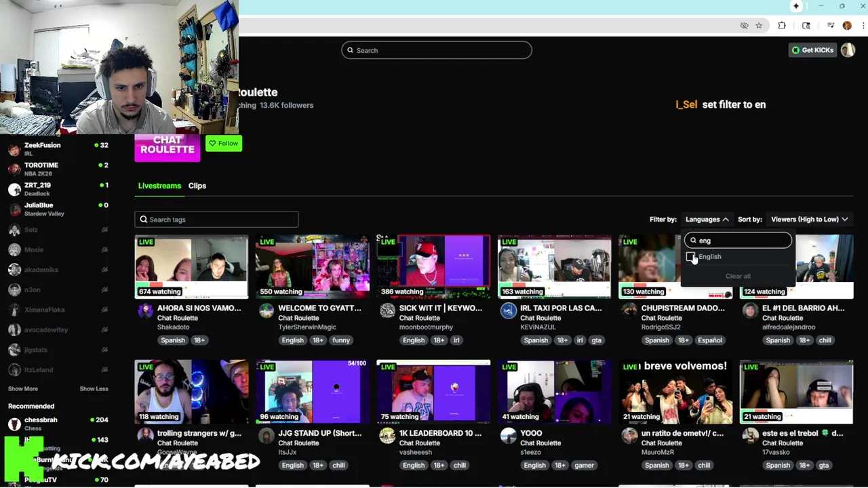The height and width of the screenshot is (488, 868).
Task: Open the 'este es el trebol' stream thumbnail
Action: click(x=796, y=392)
